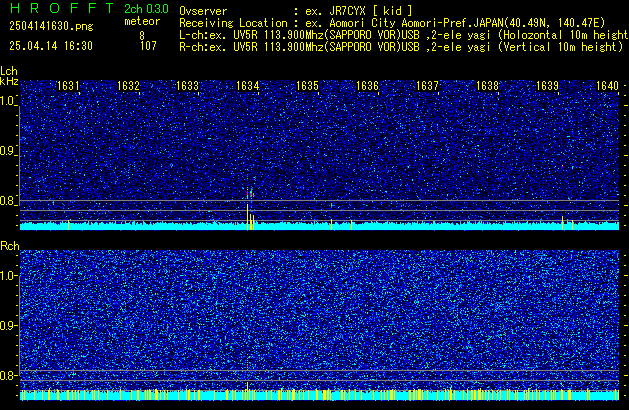
Task: Select the value 107 under meteor
Action: pos(148,46)
